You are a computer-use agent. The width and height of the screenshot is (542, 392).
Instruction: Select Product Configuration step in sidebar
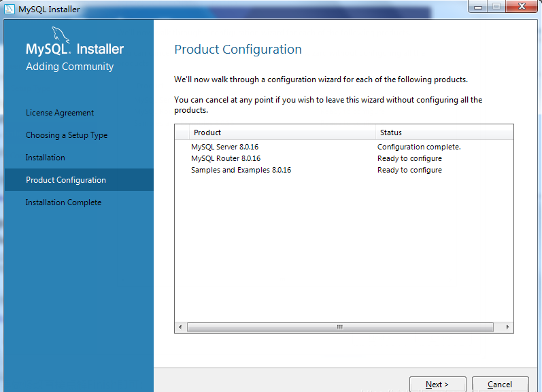[x=79, y=179]
